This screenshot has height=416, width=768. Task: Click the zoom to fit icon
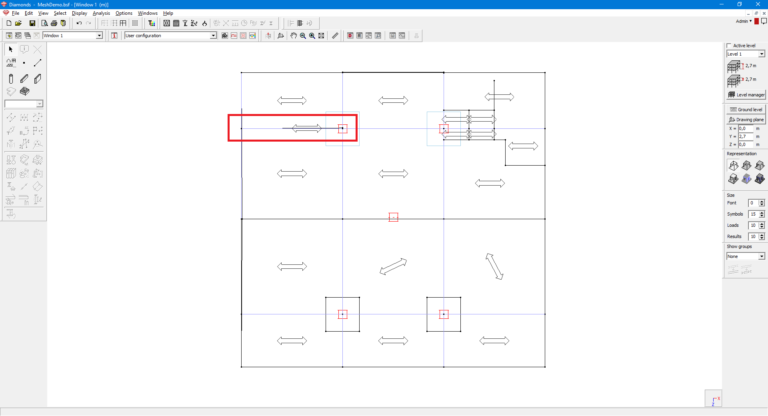[x=321, y=36]
